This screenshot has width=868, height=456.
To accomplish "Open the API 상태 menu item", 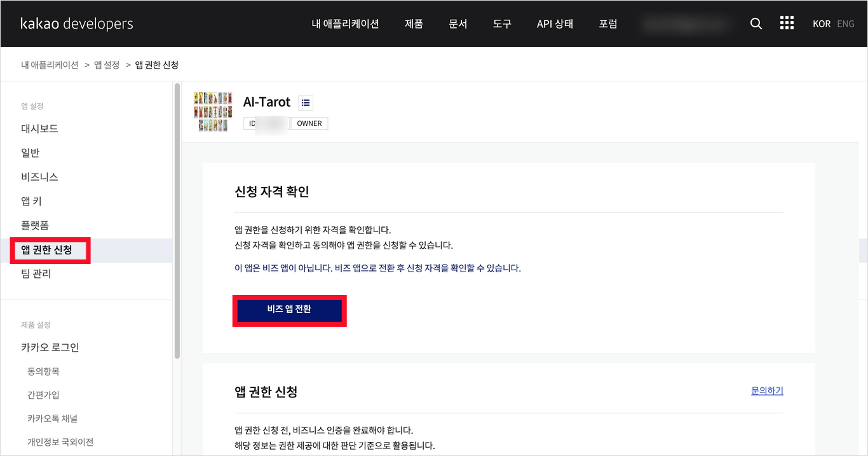I will (555, 24).
